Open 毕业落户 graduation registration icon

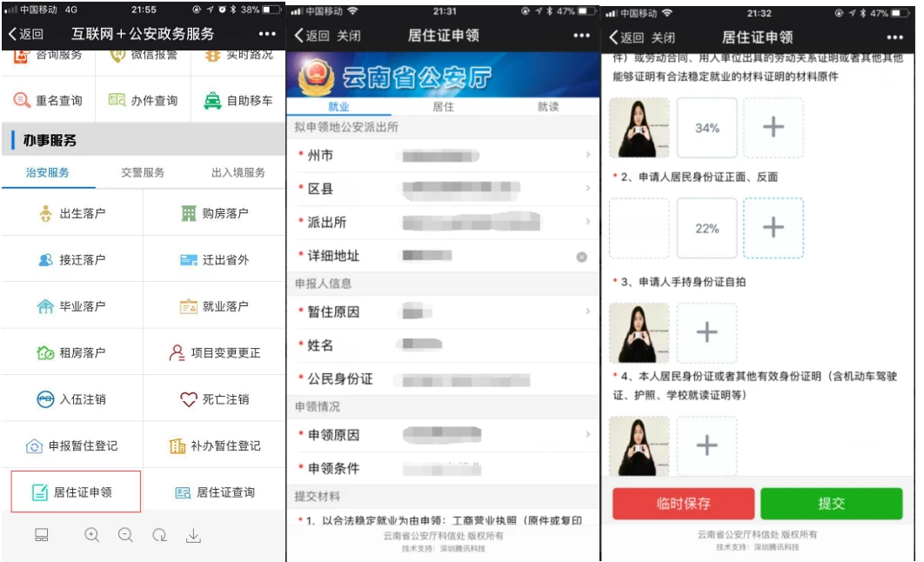click(x=45, y=306)
